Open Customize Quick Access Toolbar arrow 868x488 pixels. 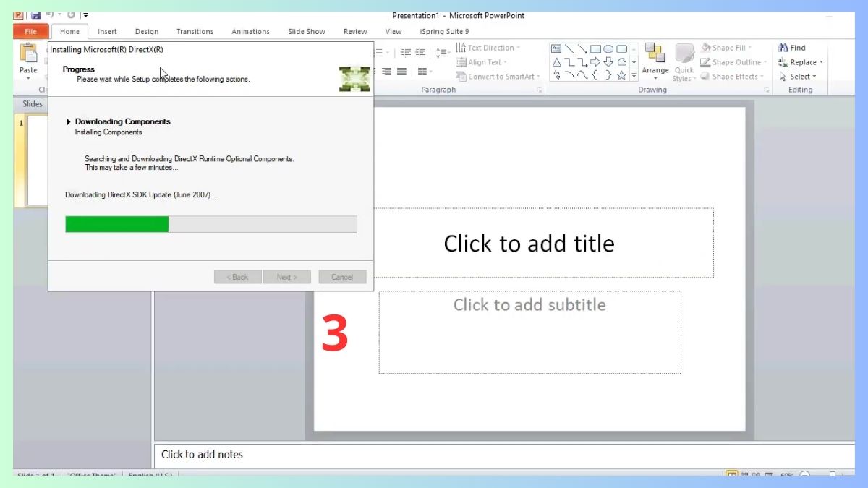pyautogui.click(x=85, y=15)
